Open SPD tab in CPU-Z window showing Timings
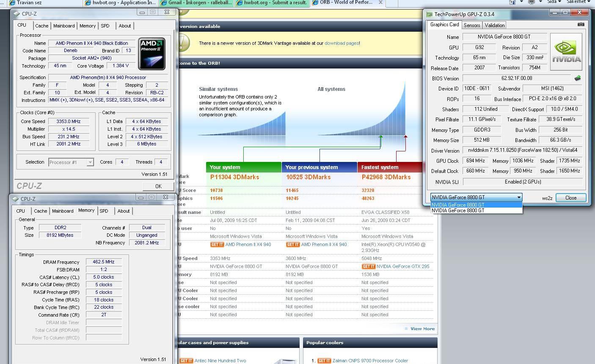The image size is (595, 364). (x=104, y=211)
